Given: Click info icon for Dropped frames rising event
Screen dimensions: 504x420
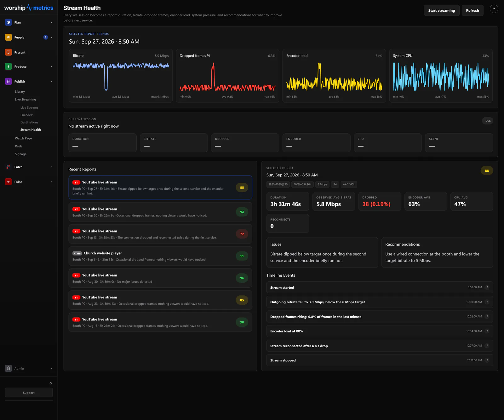Looking at the screenshot, I should 487,317.
